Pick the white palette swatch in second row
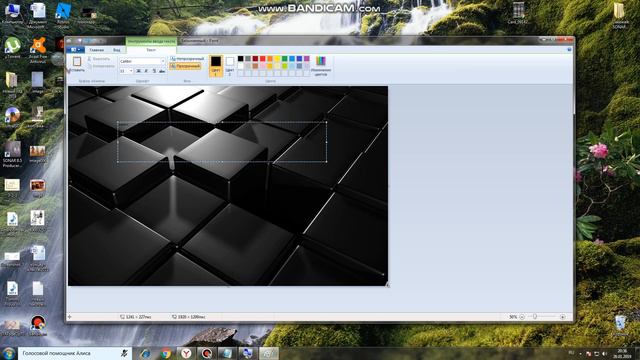The width and height of the screenshot is (640, 360). coord(240,66)
